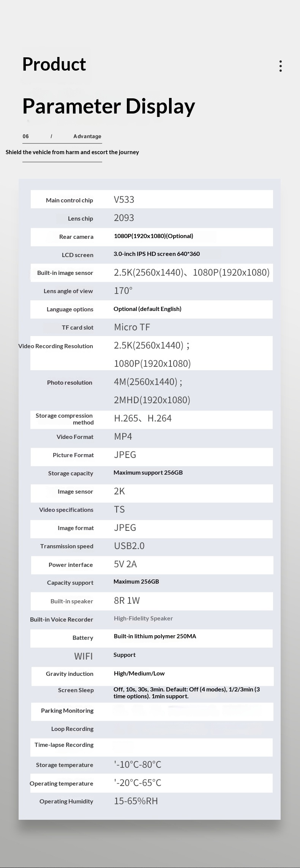Click the "06" section number
This screenshot has width=300, height=868.
26,136
